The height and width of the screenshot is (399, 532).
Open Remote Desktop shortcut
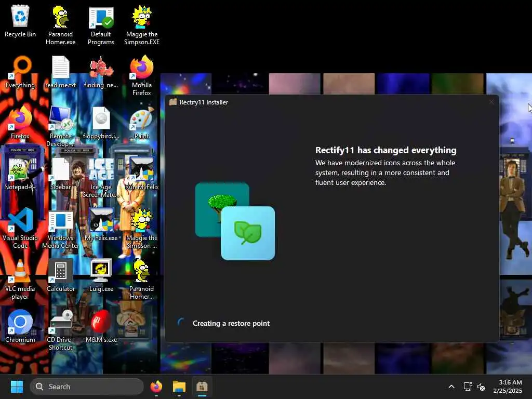point(60,127)
